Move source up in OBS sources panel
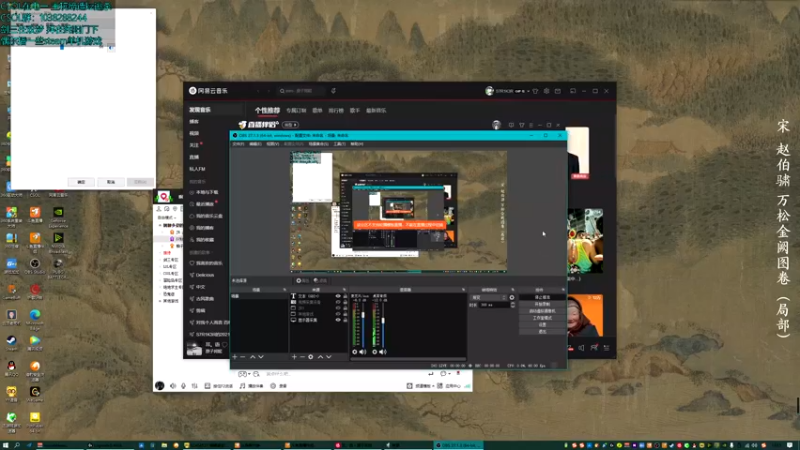 click(x=320, y=357)
